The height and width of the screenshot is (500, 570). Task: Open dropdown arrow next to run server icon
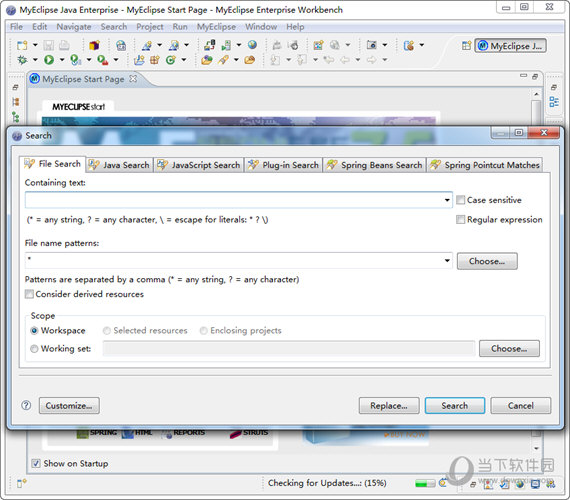click(x=239, y=45)
